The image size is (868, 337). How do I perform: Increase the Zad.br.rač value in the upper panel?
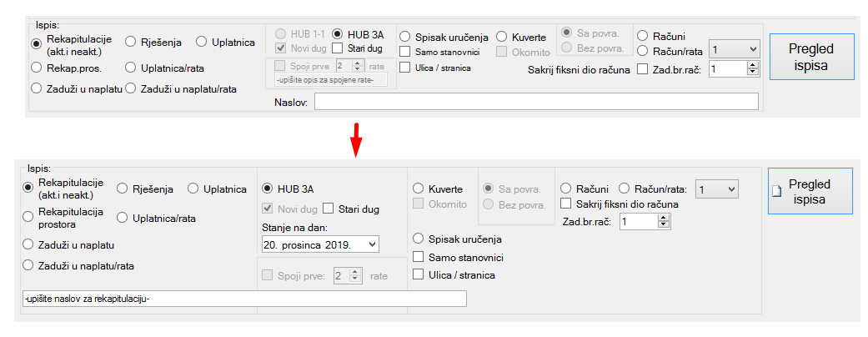[x=751, y=65]
